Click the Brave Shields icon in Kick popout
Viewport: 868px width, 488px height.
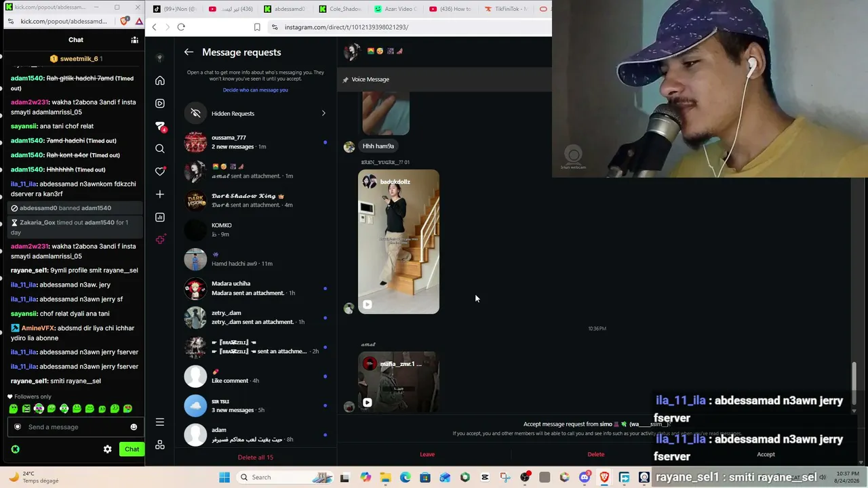pyautogui.click(x=123, y=21)
